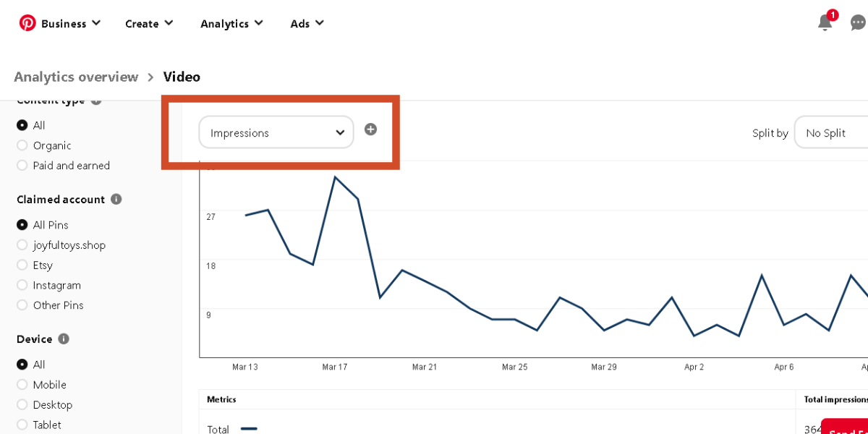Select Instagram claimed account option

click(22, 285)
